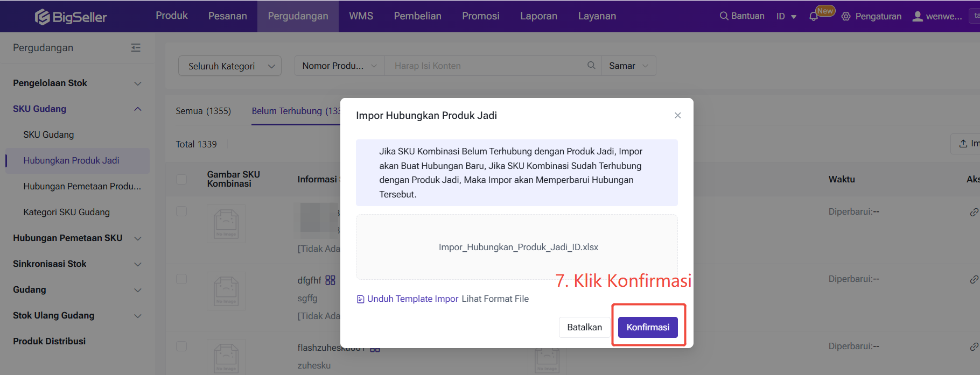This screenshot has height=375, width=980.
Task: Switch to the Semua (1355) tab
Action: pyautogui.click(x=203, y=111)
